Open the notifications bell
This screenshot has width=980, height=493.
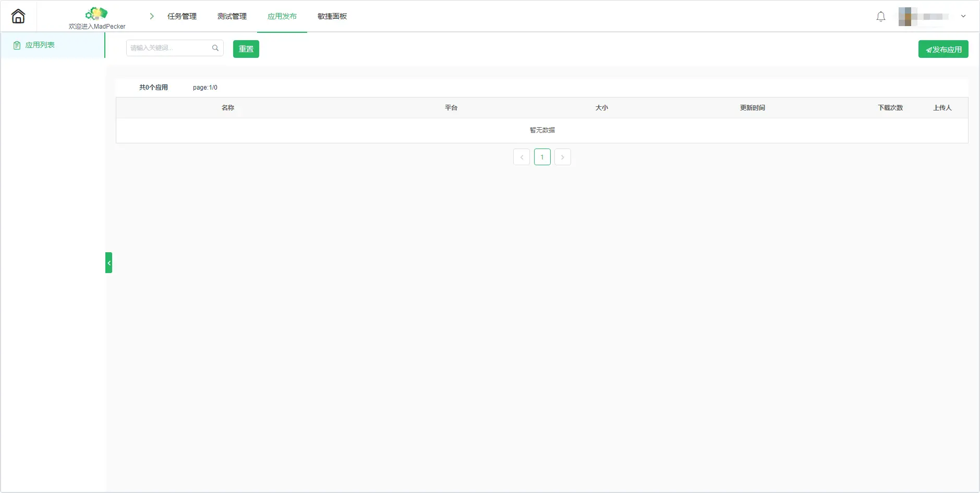coord(881,17)
